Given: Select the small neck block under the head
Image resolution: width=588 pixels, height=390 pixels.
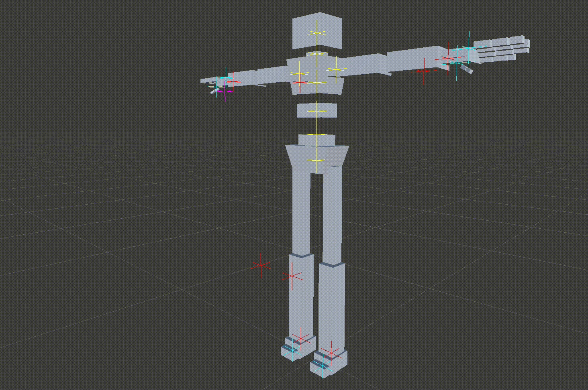Looking at the screenshot, I should click(317, 54).
